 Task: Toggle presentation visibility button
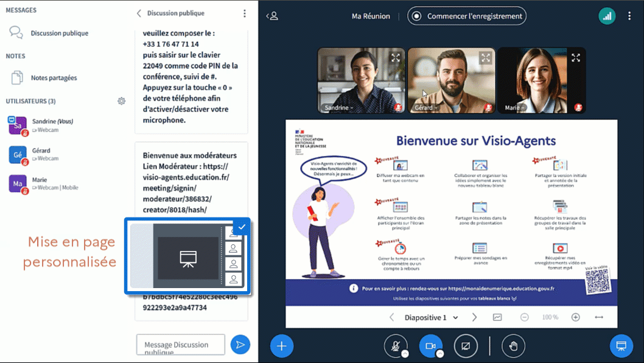click(621, 346)
